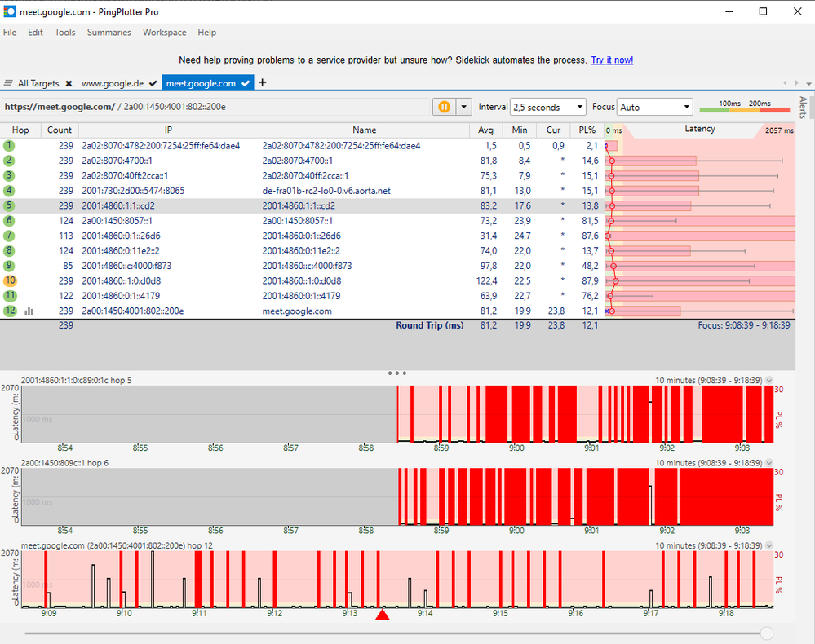This screenshot has height=644, width=815.
Task: Sort by the Hop column header
Action: click(20, 130)
